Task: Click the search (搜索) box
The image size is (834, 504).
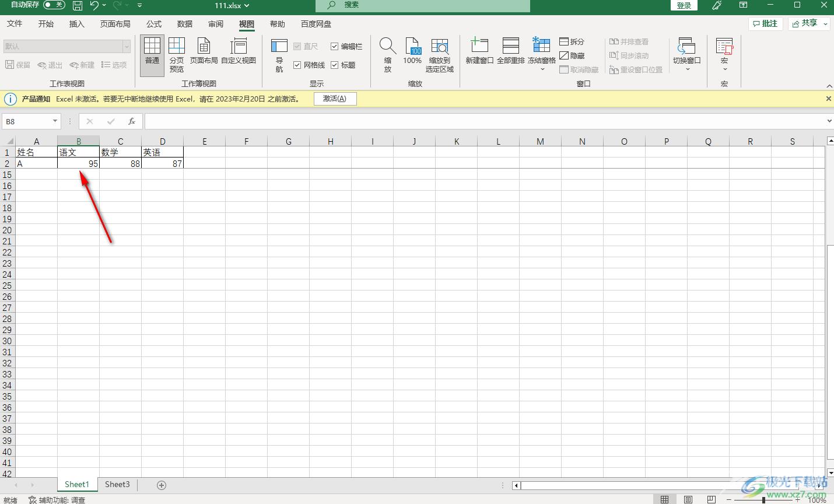Action: [423, 5]
